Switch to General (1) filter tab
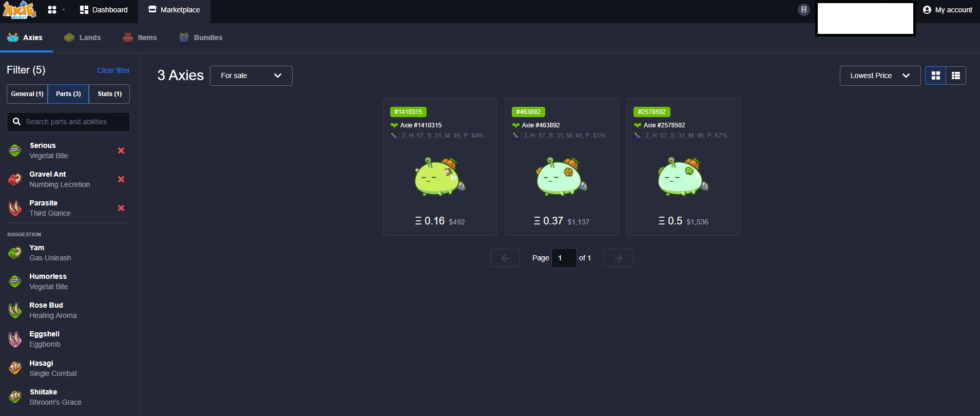980x416 pixels. pos(27,94)
